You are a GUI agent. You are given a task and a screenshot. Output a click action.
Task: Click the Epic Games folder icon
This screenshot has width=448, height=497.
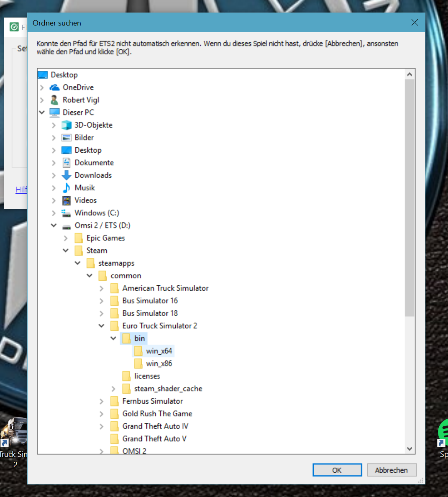coord(79,238)
